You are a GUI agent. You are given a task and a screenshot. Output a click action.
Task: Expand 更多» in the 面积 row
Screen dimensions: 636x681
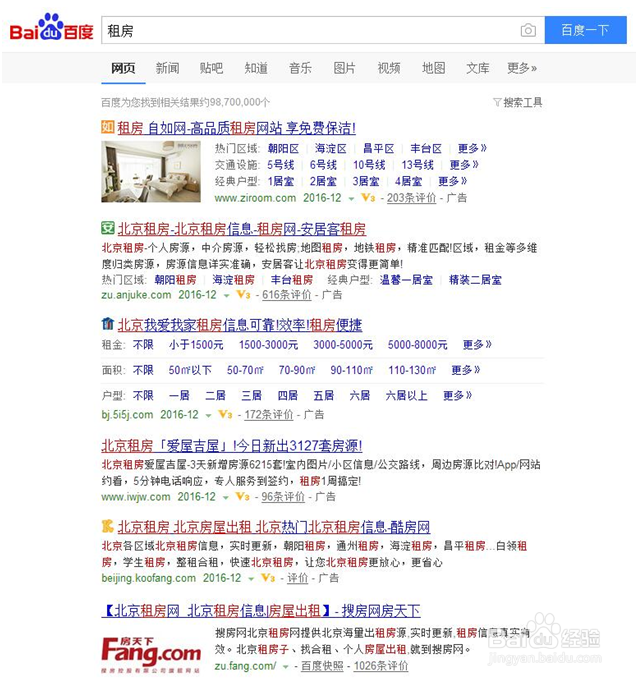466,370
